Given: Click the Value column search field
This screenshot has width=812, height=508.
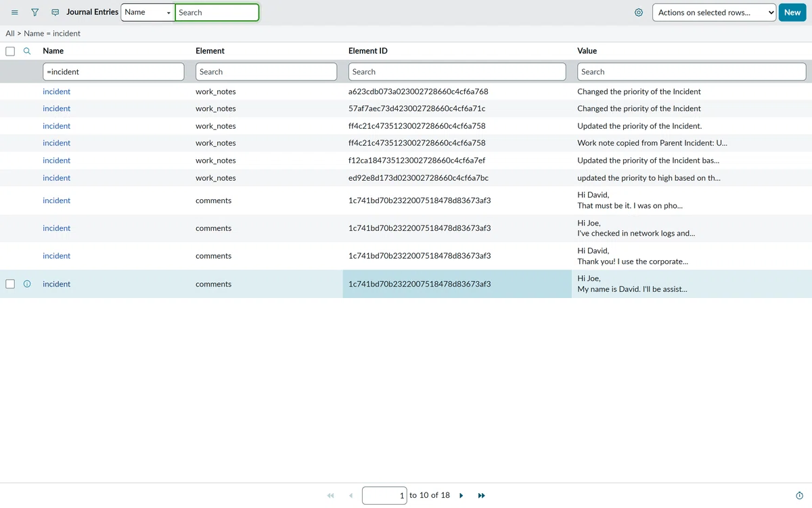Looking at the screenshot, I should (692, 72).
